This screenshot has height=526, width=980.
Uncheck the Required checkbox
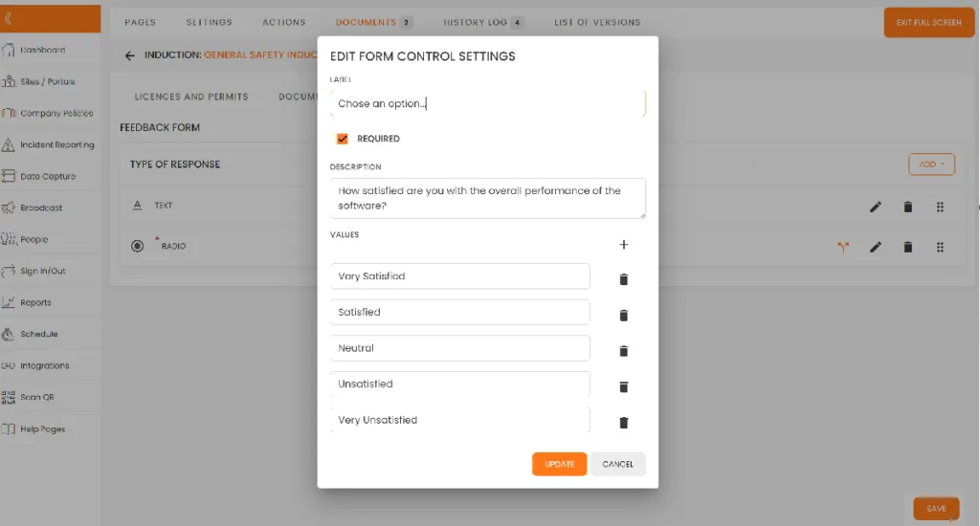click(342, 139)
